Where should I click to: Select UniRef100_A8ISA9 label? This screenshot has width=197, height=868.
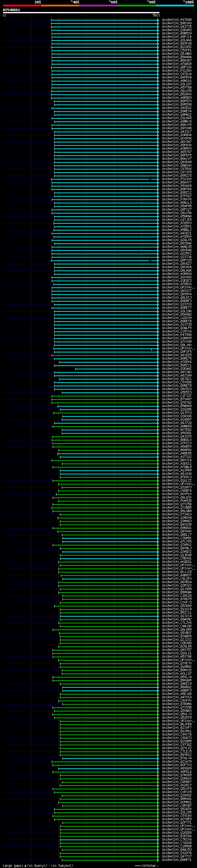pyautogui.click(x=177, y=375)
